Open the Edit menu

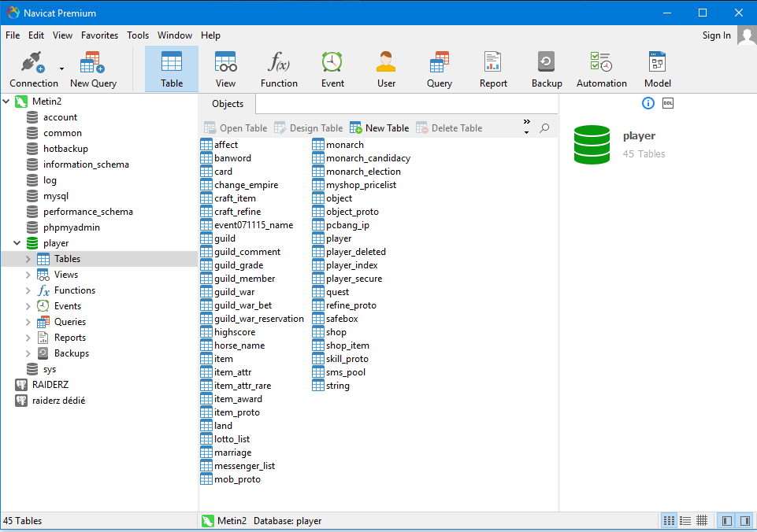coord(36,35)
